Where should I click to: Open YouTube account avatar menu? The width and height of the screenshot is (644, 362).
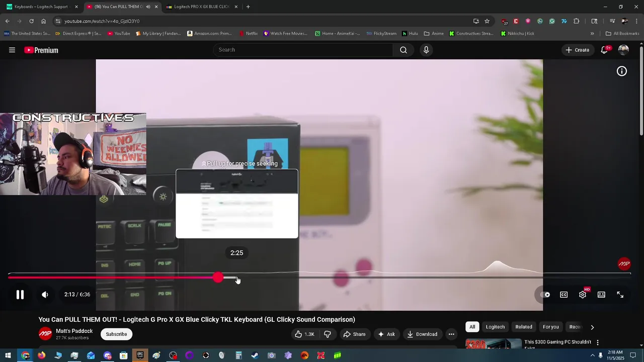(x=623, y=50)
